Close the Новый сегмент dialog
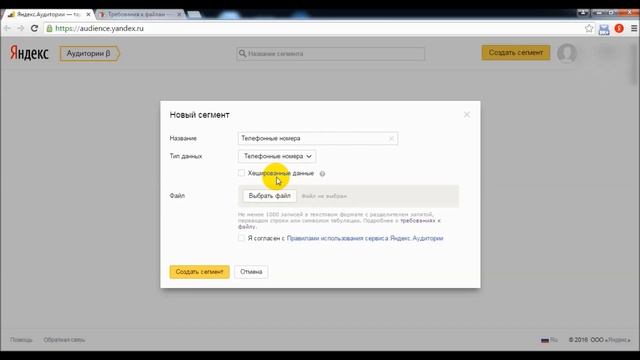 (x=467, y=115)
